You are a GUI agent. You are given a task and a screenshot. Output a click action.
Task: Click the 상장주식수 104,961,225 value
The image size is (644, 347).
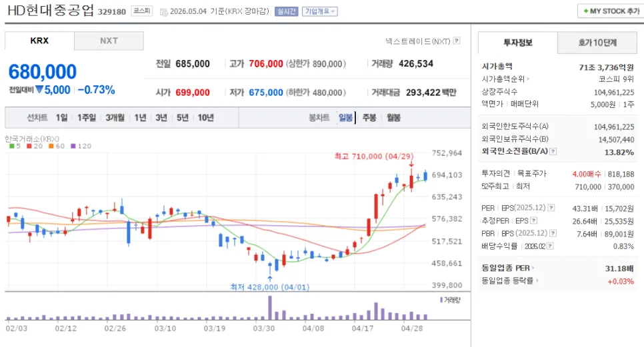click(x=614, y=93)
